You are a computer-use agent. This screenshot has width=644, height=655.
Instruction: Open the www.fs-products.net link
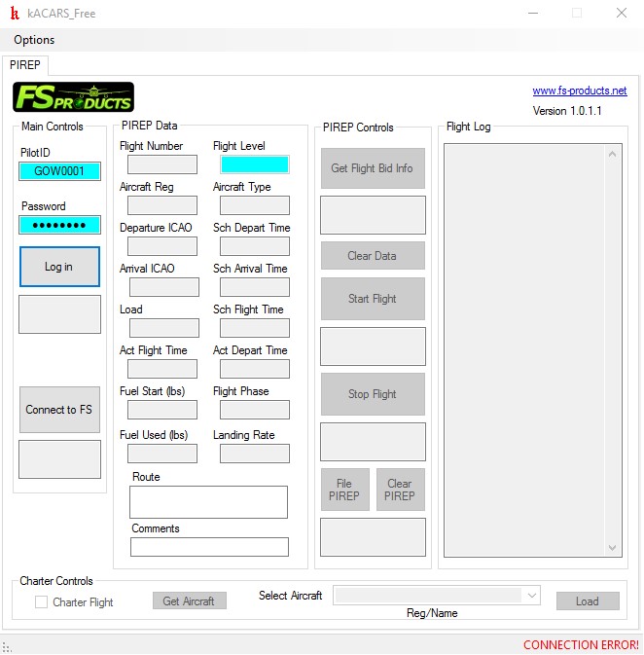point(580,91)
